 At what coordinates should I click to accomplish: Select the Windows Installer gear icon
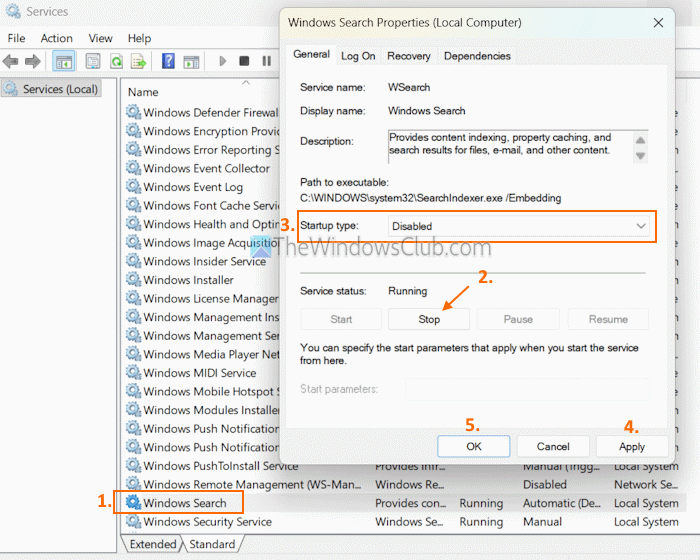[x=133, y=279]
